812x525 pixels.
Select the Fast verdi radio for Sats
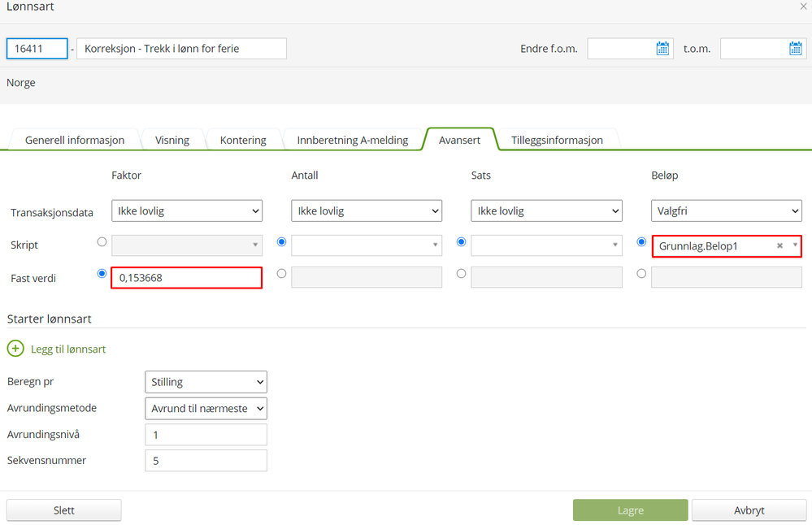pyautogui.click(x=461, y=274)
